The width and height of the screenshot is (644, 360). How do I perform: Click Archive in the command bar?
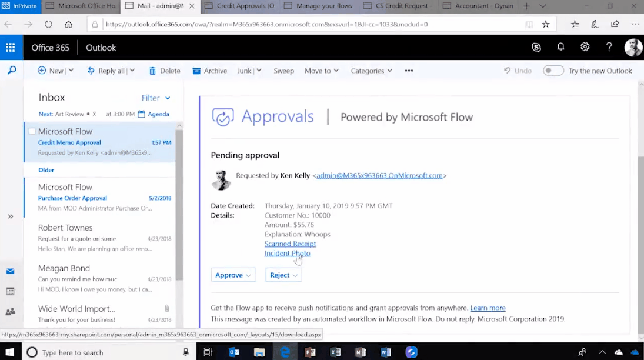pos(209,71)
